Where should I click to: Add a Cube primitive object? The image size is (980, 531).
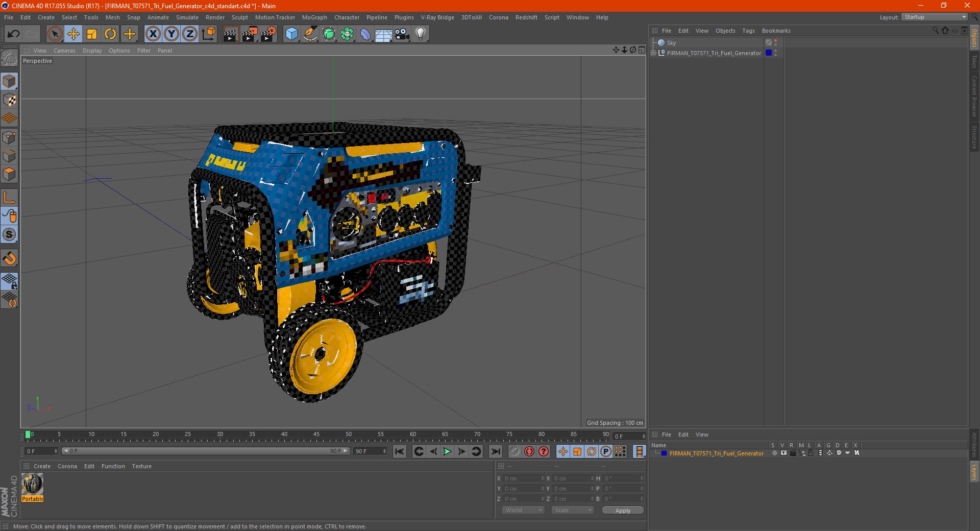[x=291, y=34]
